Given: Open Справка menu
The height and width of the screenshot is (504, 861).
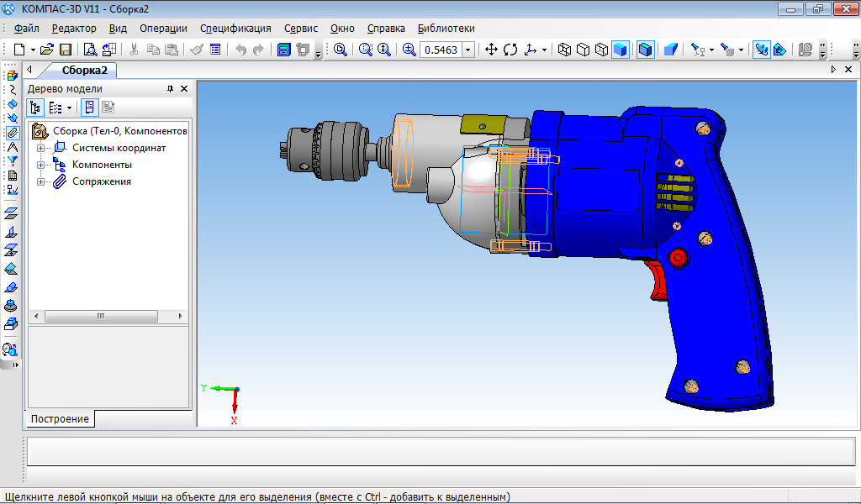Looking at the screenshot, I should click(x=386, y=29).
